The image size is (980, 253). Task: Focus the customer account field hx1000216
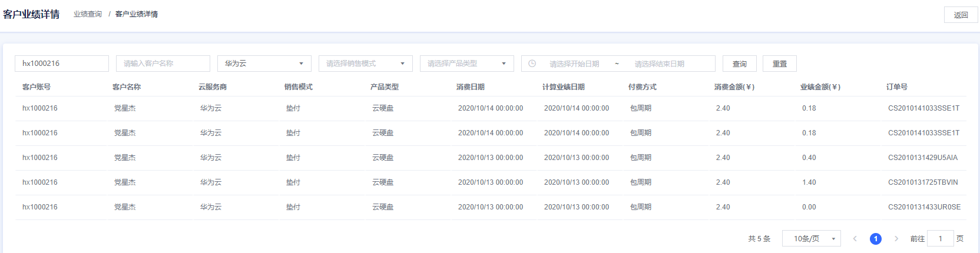click(62, 64)
